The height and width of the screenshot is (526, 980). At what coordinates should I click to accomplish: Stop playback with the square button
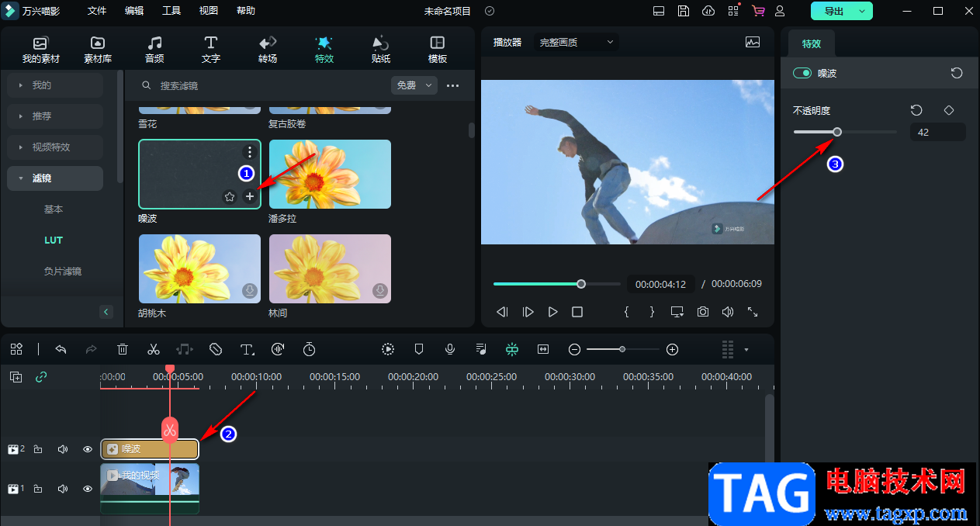pyautogui.click(x=577, y=312)
